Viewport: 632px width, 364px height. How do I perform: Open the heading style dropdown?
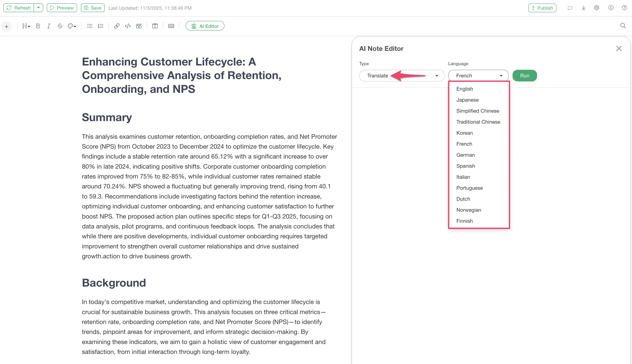pos(26,26)
